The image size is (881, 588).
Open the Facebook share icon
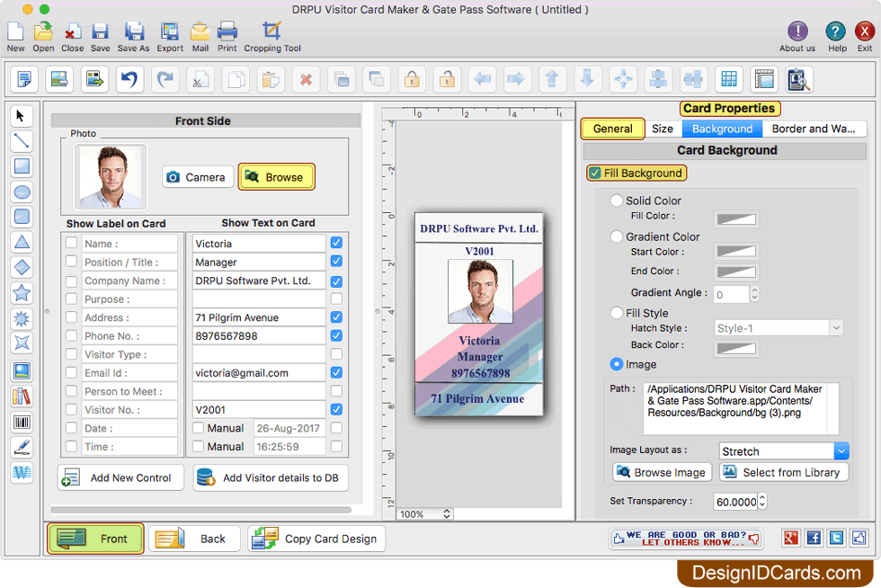coord(814,538)
